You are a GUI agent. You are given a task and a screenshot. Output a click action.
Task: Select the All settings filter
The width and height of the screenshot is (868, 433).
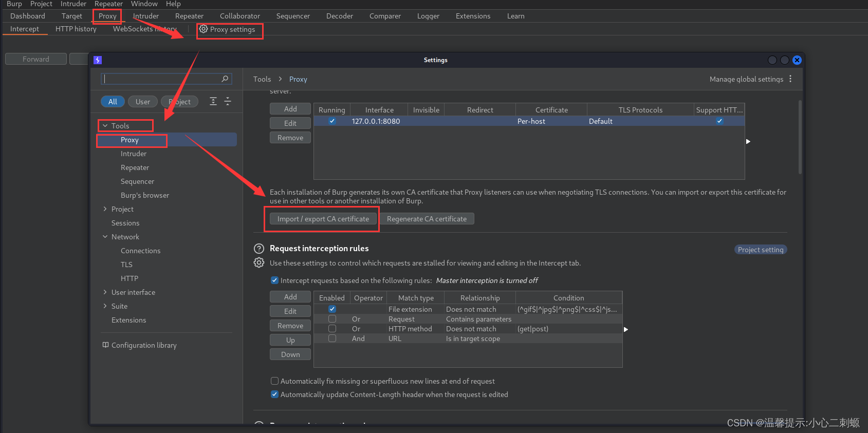(113, 102)
